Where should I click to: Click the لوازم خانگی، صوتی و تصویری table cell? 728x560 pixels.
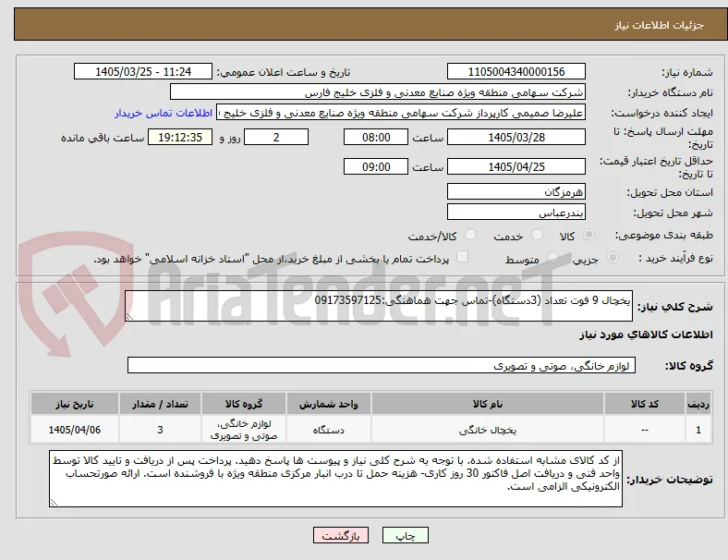[x=244, y=430]
